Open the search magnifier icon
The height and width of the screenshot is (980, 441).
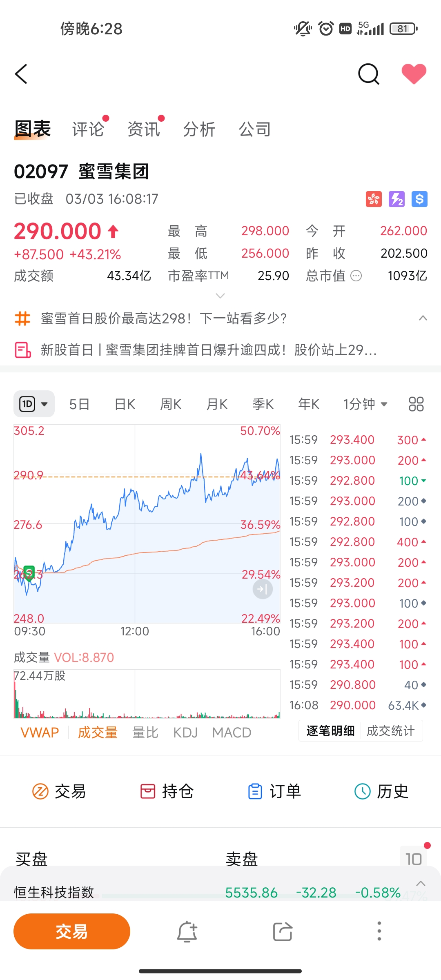368,74
